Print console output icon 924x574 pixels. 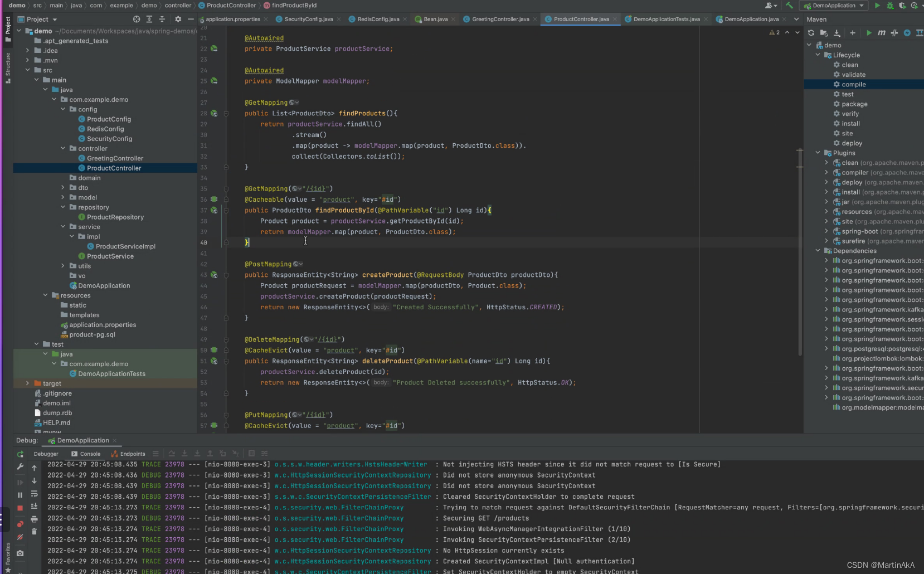coord(34,519)
